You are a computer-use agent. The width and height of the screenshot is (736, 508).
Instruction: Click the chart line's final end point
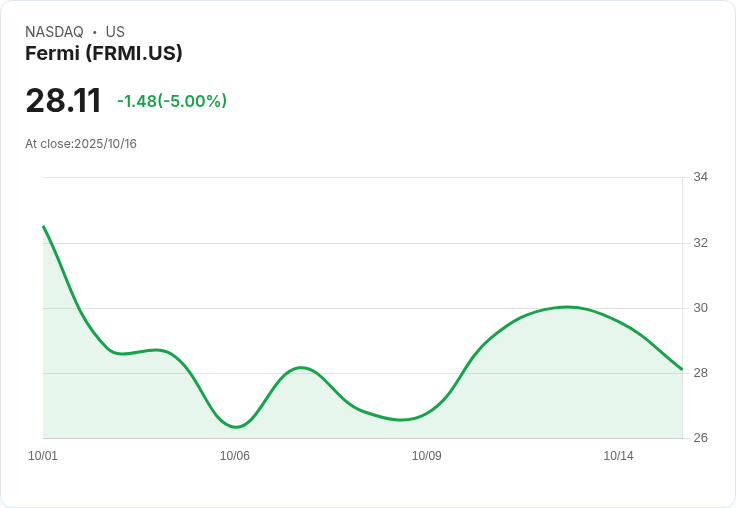(x=681, y=369)
